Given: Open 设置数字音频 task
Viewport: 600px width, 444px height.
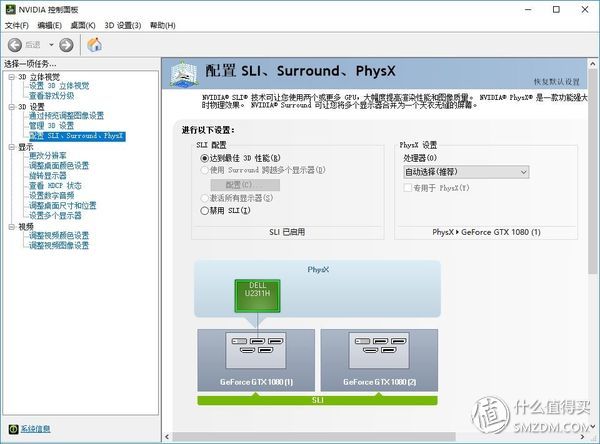Looking at the screenshot, I should pyautogui.click(x=51, y=196).
